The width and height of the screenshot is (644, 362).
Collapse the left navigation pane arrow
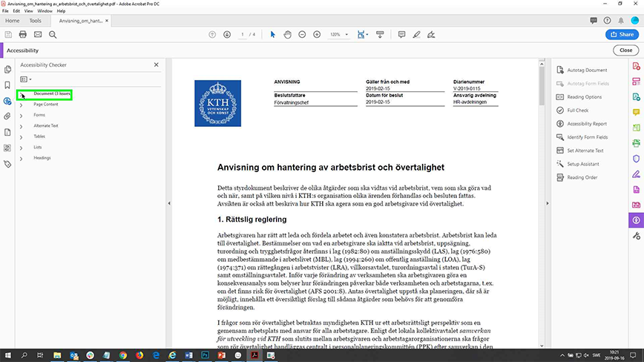pos(169,203)
